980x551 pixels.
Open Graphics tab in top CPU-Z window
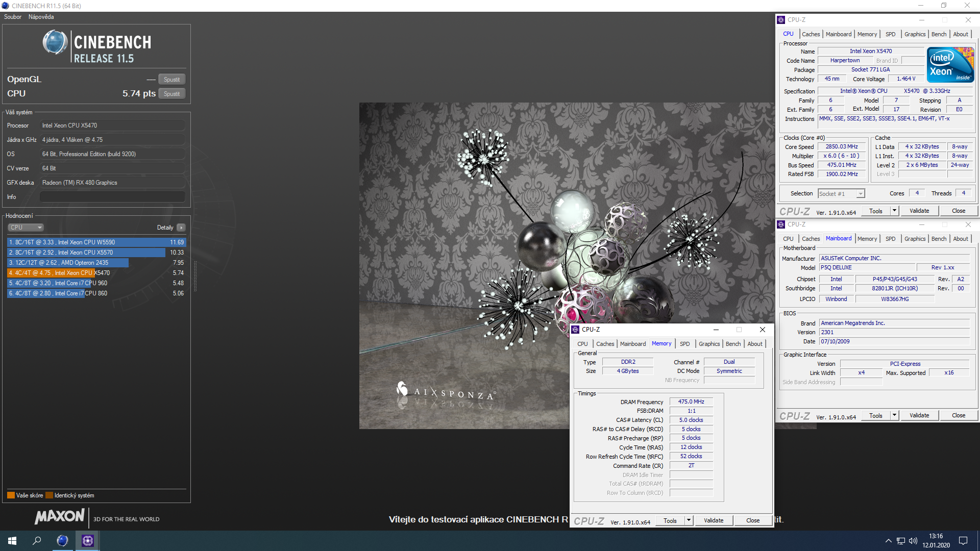[x=915, y=34]
